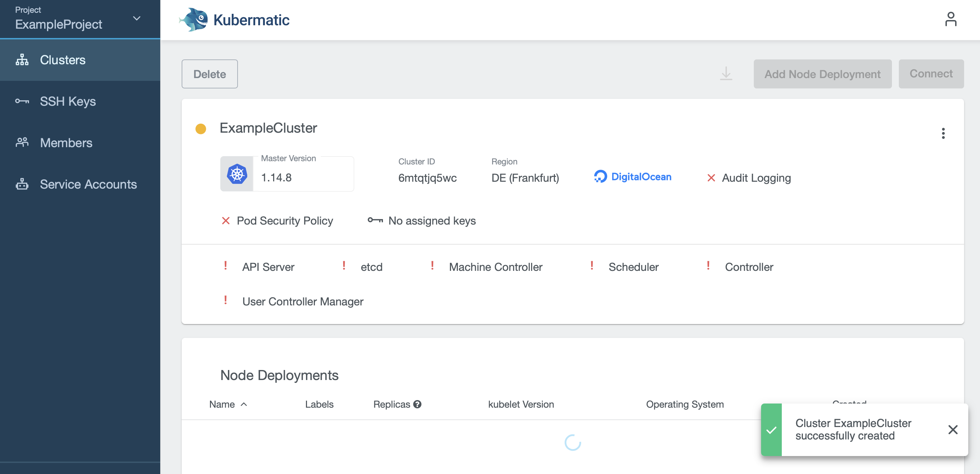Click the API Server warning exclamation
Screen dimensions: 980x474
coord(225,265)
